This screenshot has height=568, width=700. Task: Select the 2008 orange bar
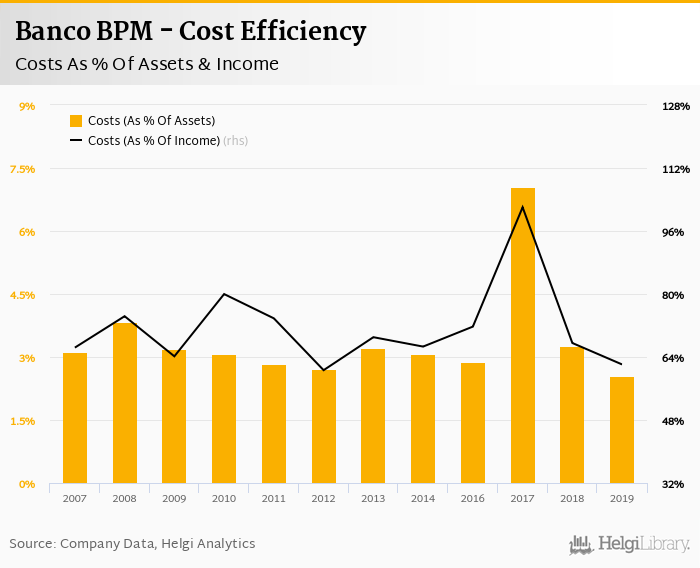[125, 403]
